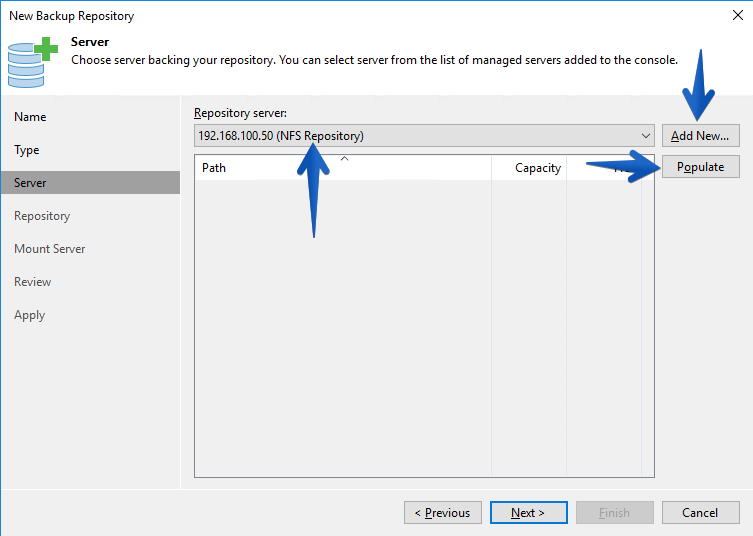This screenshot has width=753, height=536.
Task: Click the Cancel button
Action: (701, 513)
